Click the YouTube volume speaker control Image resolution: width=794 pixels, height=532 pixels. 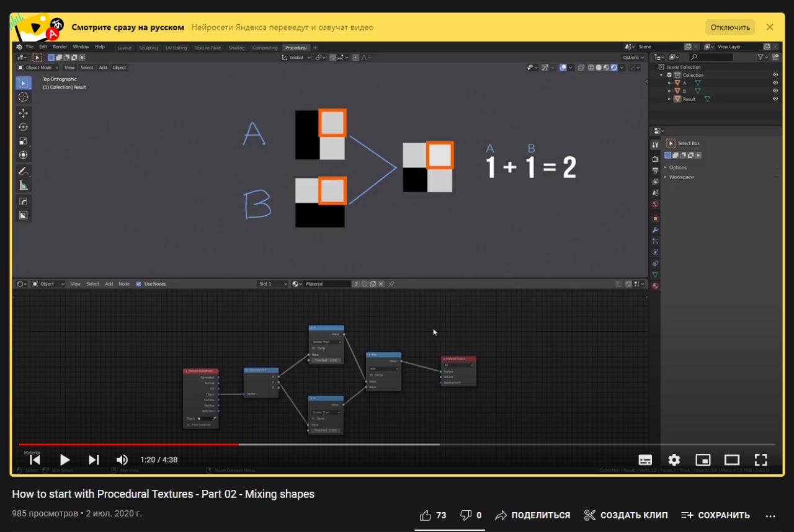point(122,460)
